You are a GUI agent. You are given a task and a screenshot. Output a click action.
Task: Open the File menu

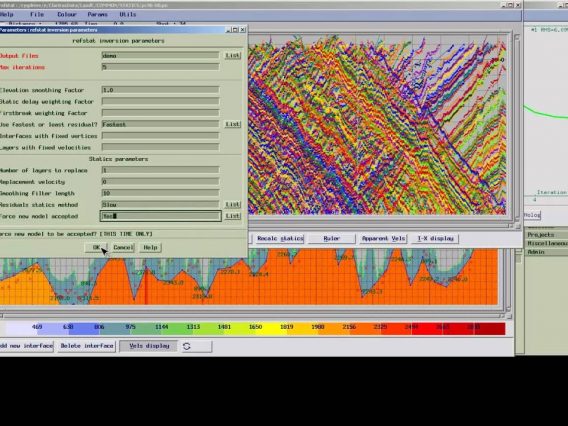coord(37,14)
